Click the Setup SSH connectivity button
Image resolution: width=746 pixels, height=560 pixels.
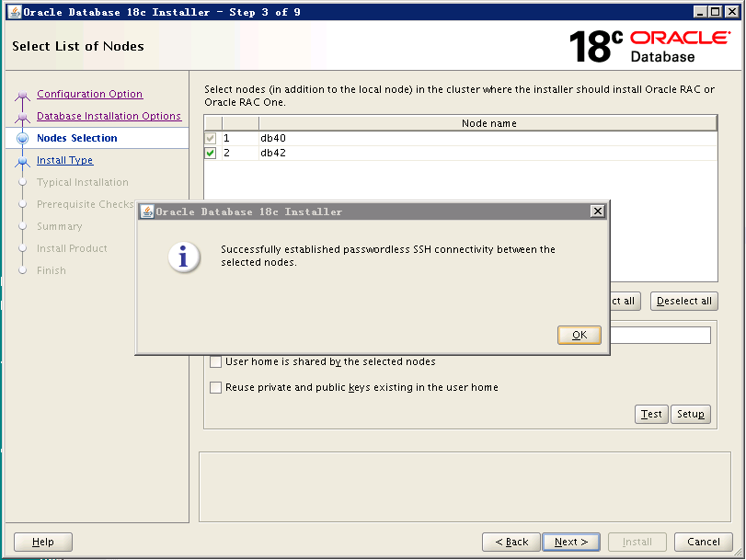point(690,414)
